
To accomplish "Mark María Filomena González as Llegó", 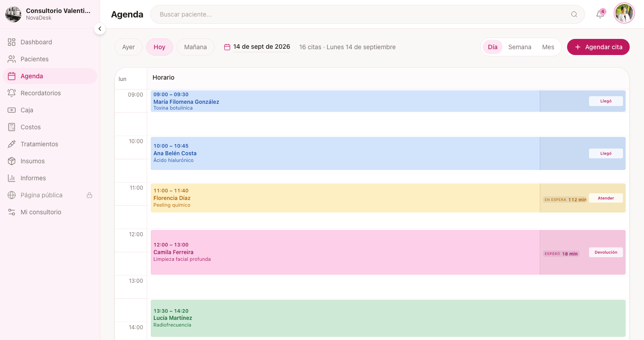I will pyautogui.click(x=606, y=101).
